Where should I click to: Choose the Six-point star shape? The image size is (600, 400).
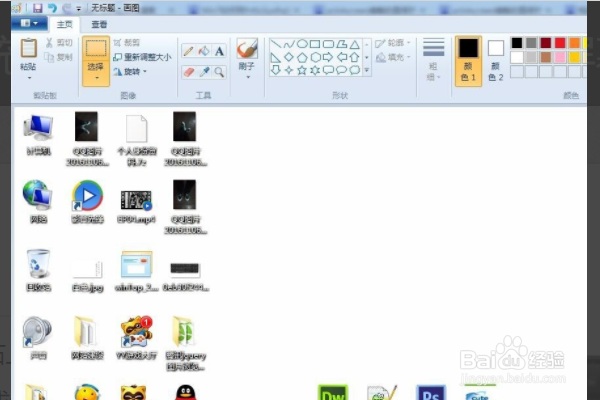coord(315,70)
